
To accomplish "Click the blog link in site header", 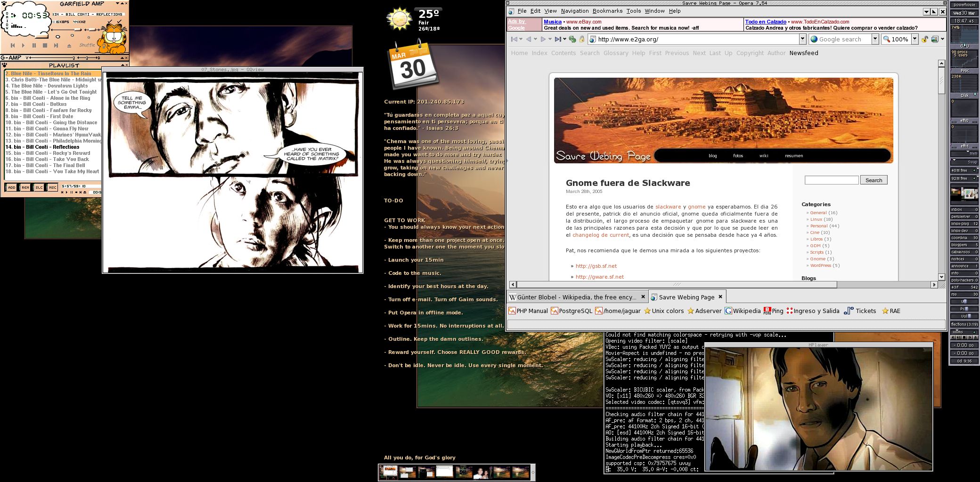I will coord(712,156).
